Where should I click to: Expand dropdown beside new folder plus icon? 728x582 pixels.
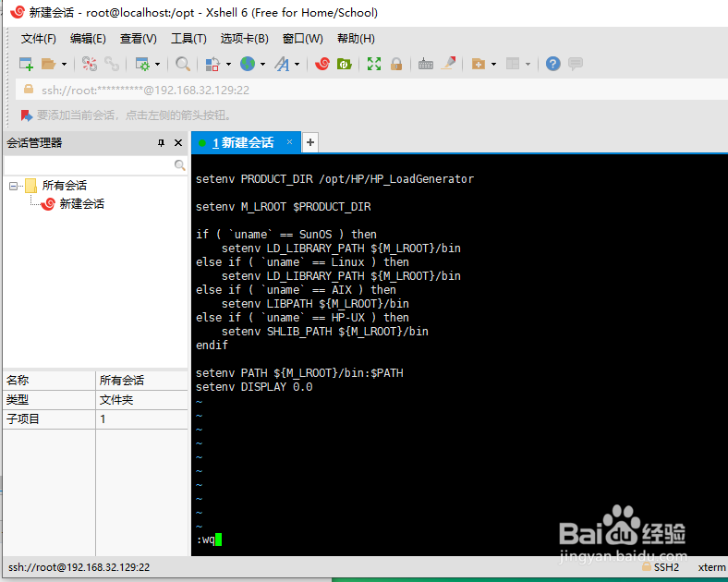point(493,64)
